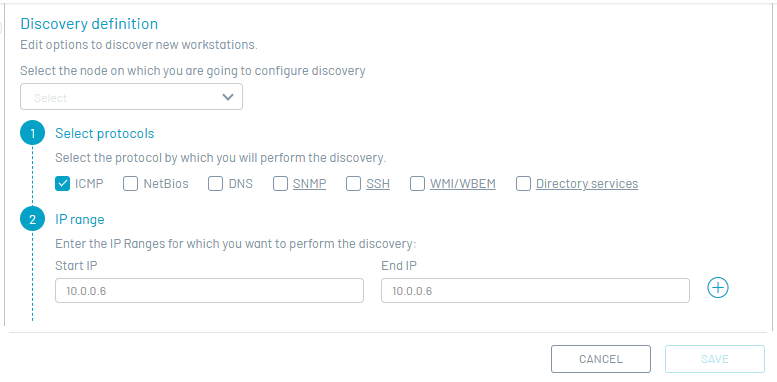
Task: Uncheck the ICMP protocol checkbox
Action: 62,184
